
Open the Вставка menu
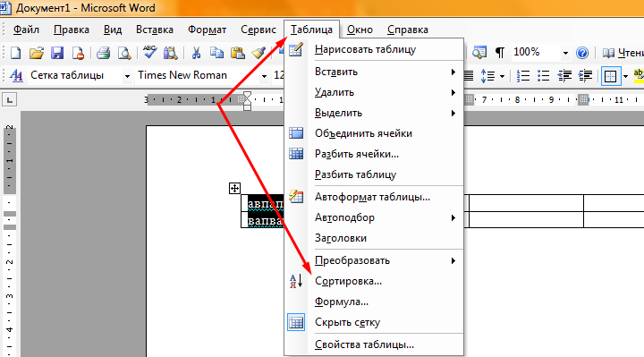155,30
